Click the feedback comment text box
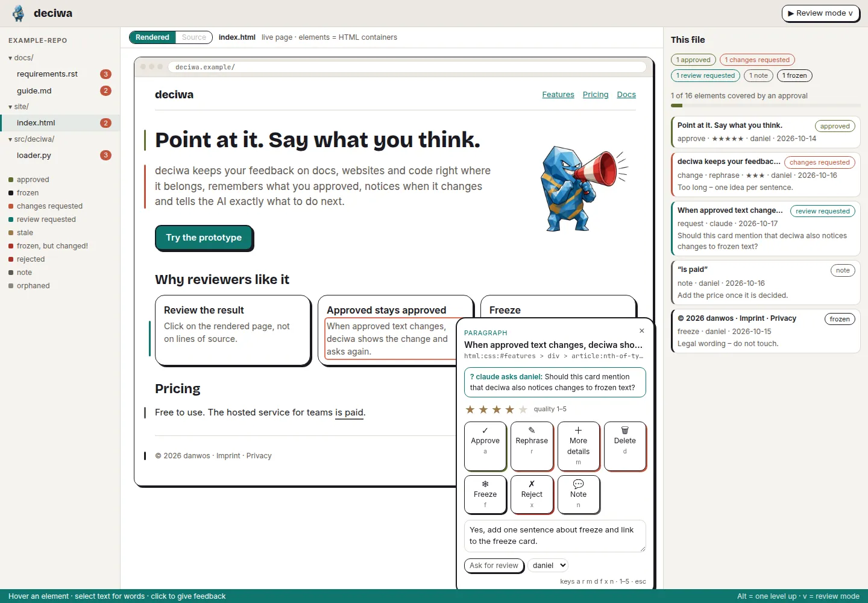868x603 pixels. (555, 535)
